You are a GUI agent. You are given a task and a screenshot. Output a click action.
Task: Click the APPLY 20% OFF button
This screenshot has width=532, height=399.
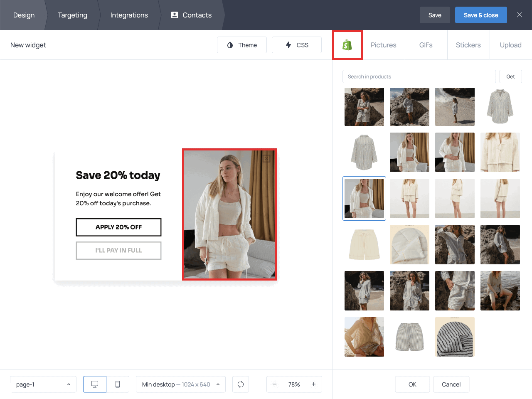118,227
